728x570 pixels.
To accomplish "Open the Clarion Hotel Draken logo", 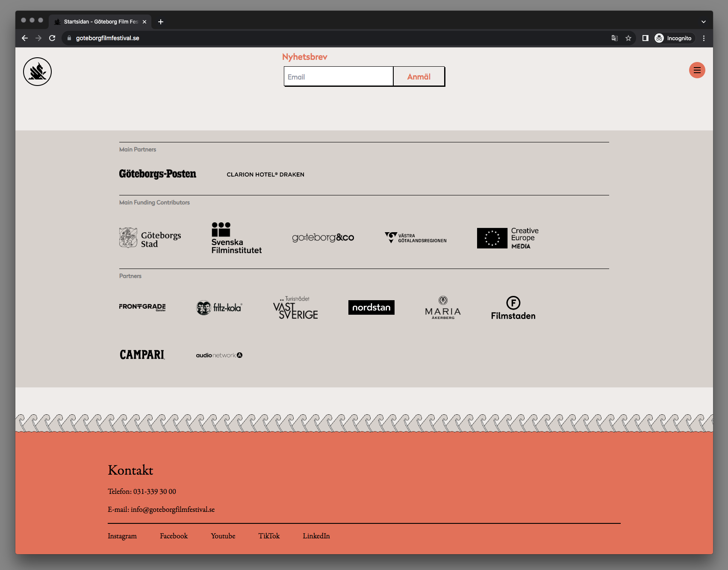I will [265, 174].
